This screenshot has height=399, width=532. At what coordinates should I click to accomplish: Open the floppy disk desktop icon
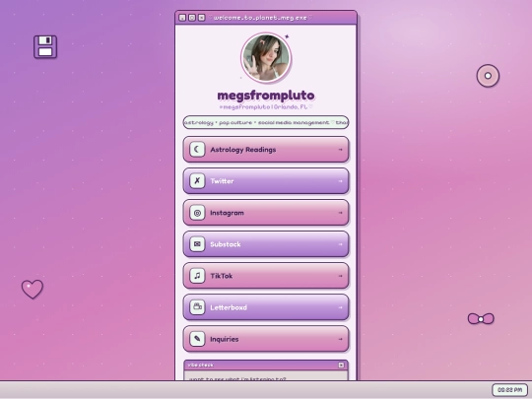[x=45, y=47]
